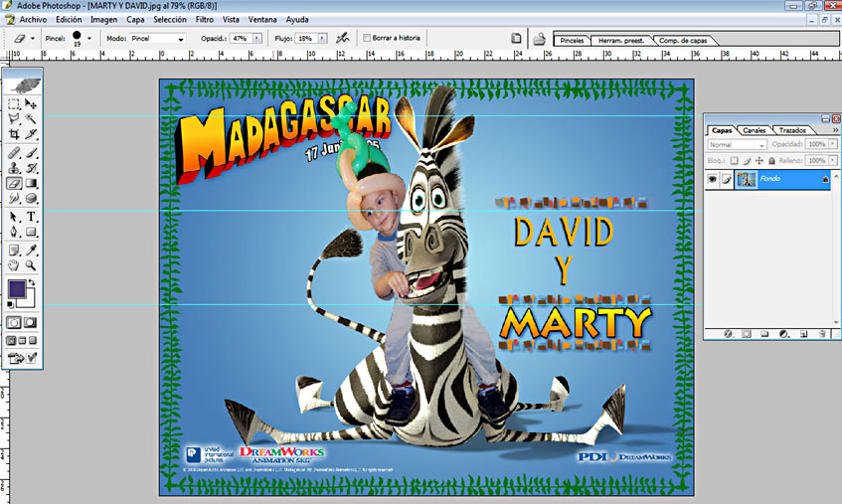This screenshot has height=504, width=842.
Task: Select the Zoom magnifier tool
Action: (31, 265)
